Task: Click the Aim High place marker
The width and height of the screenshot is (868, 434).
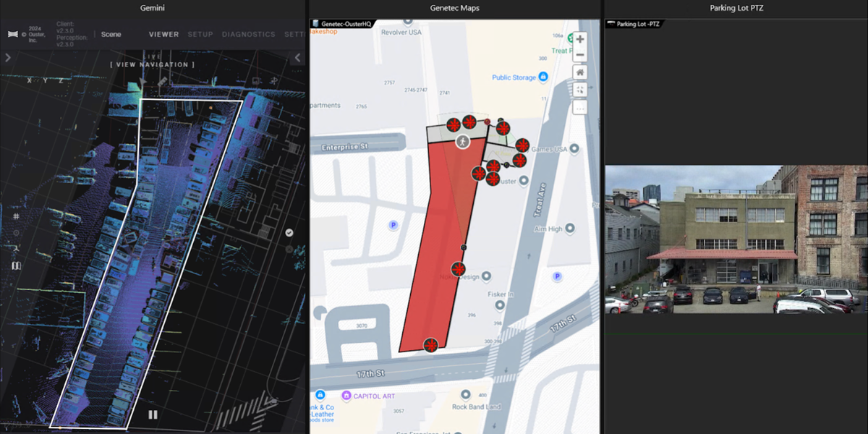Action: 570,229
